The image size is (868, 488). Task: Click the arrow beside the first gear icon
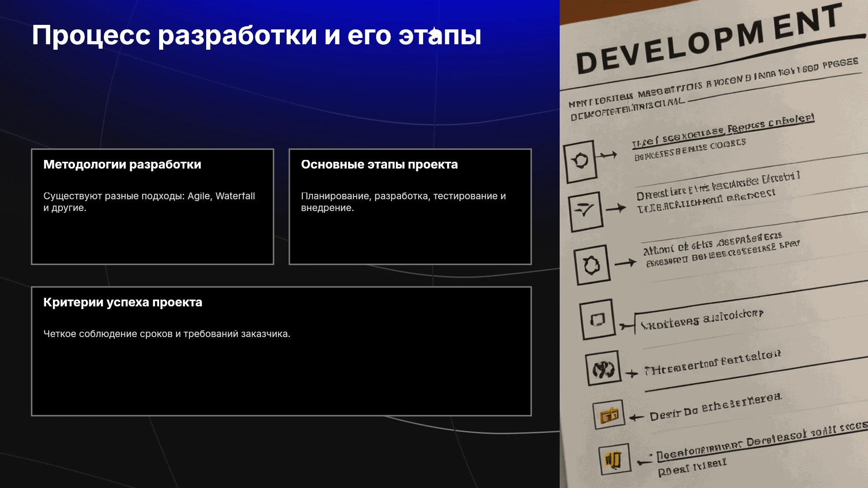(x=607, y=156)
